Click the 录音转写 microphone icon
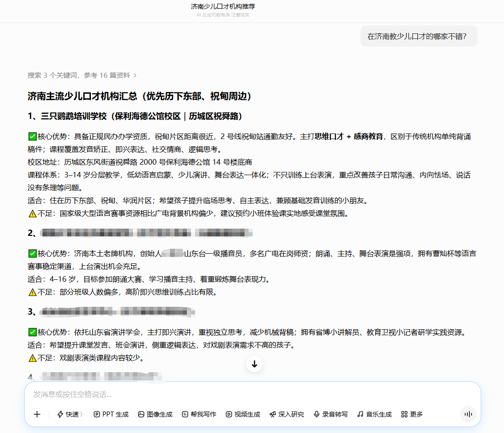The image size is (504, 433). coord(317,414)
